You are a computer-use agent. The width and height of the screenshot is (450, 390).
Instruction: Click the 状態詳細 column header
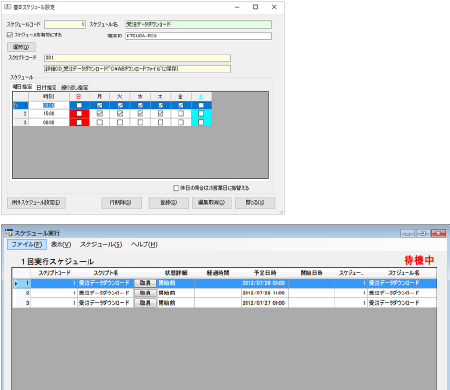pyautogui.click(x=176, y=273)
